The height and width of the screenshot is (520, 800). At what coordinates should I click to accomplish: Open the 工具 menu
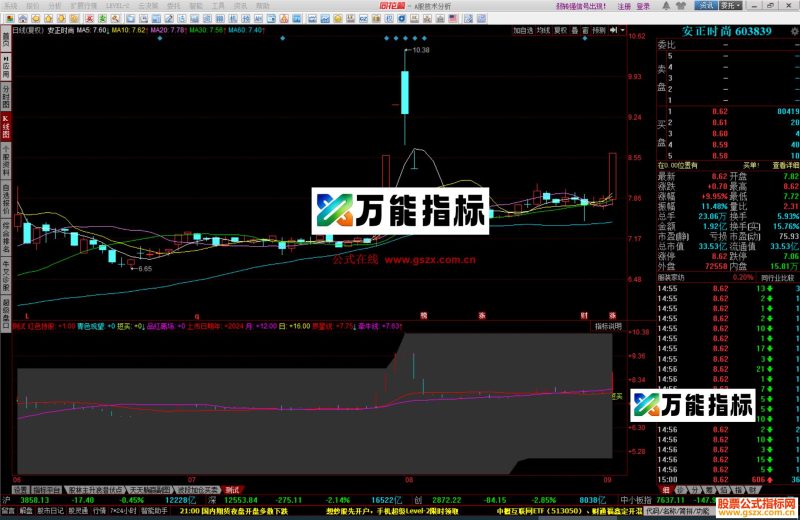218,6
